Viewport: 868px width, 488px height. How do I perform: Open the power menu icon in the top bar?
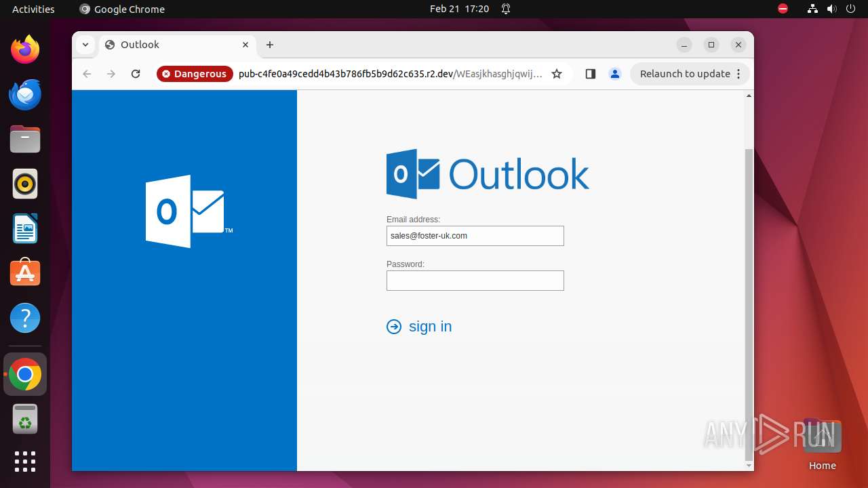850,9
